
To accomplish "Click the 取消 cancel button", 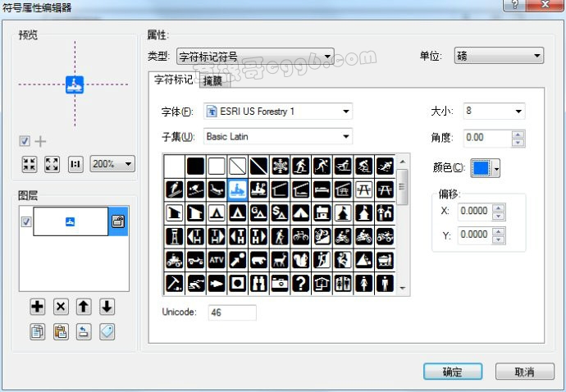I will (x=524, y=371).
